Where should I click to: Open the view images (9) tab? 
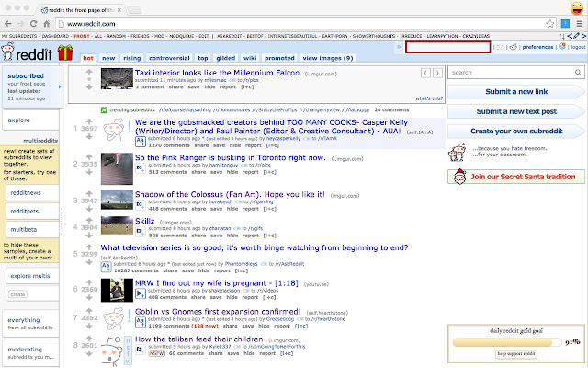(328, 58)
